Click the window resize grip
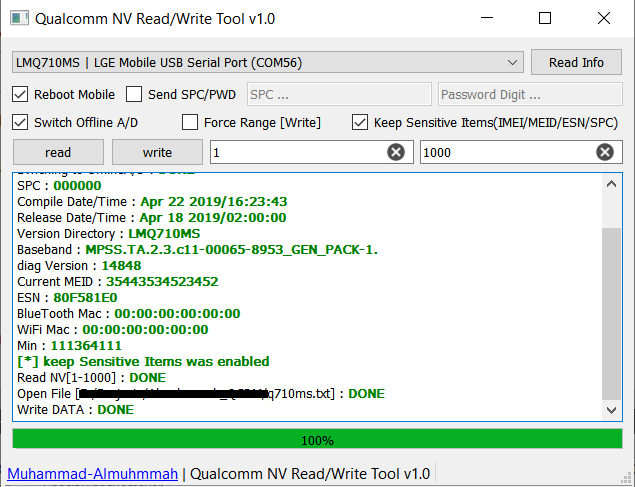 click(x=626, y=478)
